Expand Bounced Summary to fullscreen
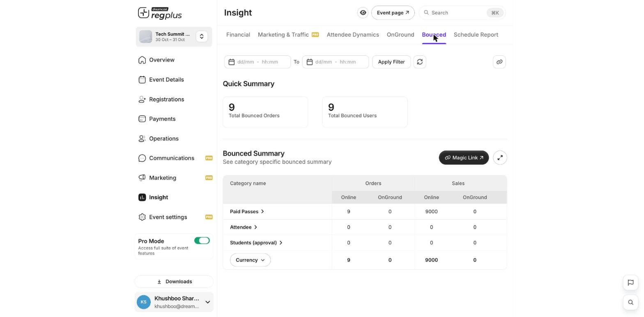 coord(500,158)
